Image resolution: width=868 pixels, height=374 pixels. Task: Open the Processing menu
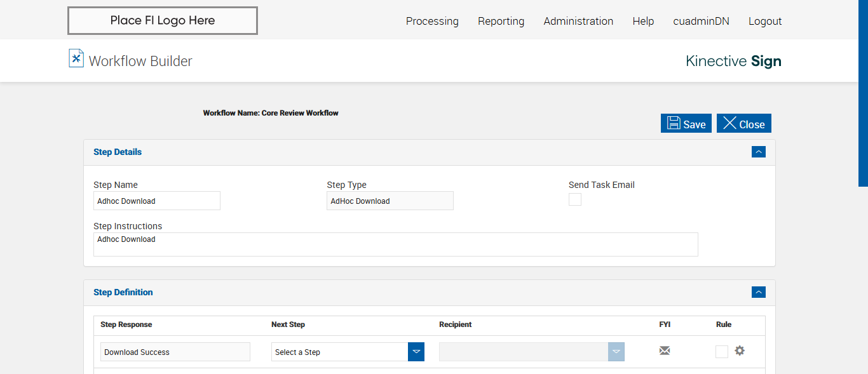[x=432, y=21]
